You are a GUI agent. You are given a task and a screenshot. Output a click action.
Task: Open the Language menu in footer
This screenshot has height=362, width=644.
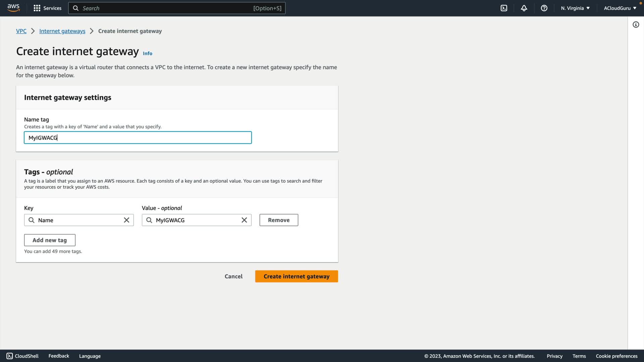coord(90,356)
